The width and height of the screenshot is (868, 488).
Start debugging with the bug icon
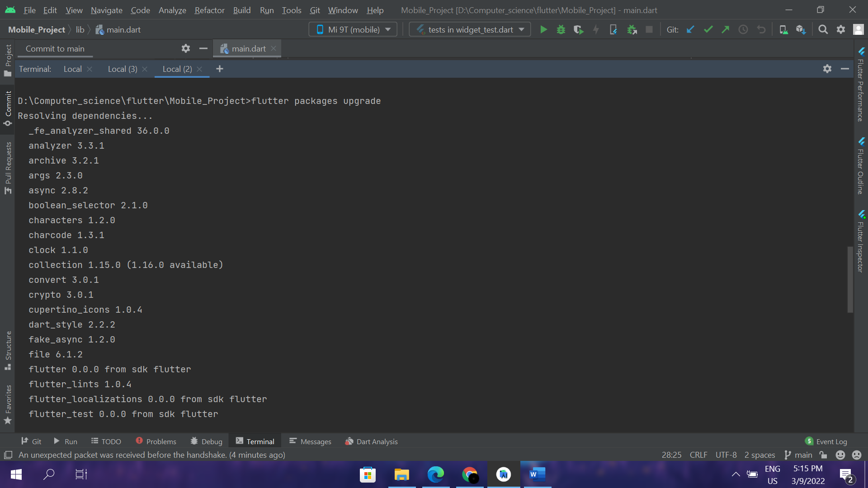tap(561, 30)
